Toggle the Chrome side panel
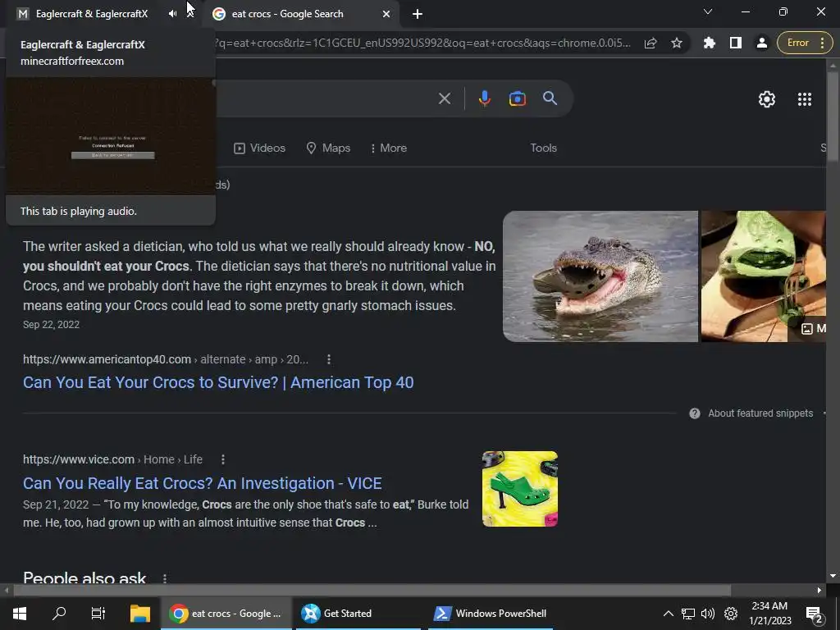Image resolution: width=840 pixels, height=630 pixels. (736, 43)
